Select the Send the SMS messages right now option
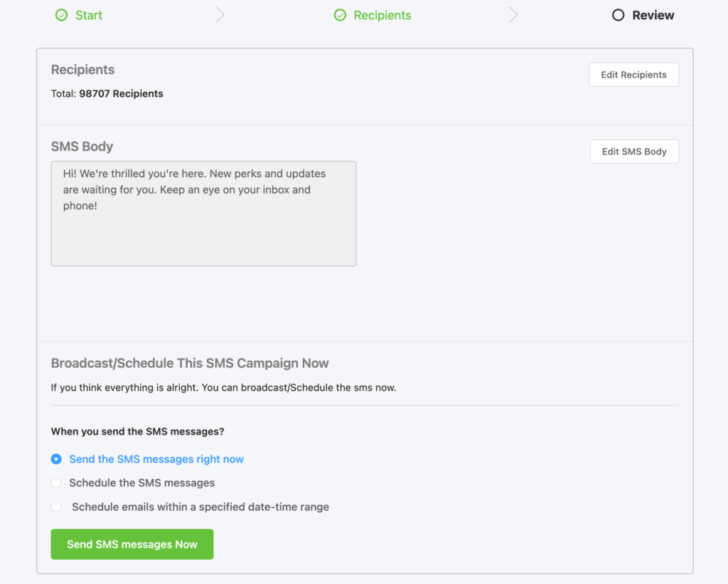 [x=56, y=460]
